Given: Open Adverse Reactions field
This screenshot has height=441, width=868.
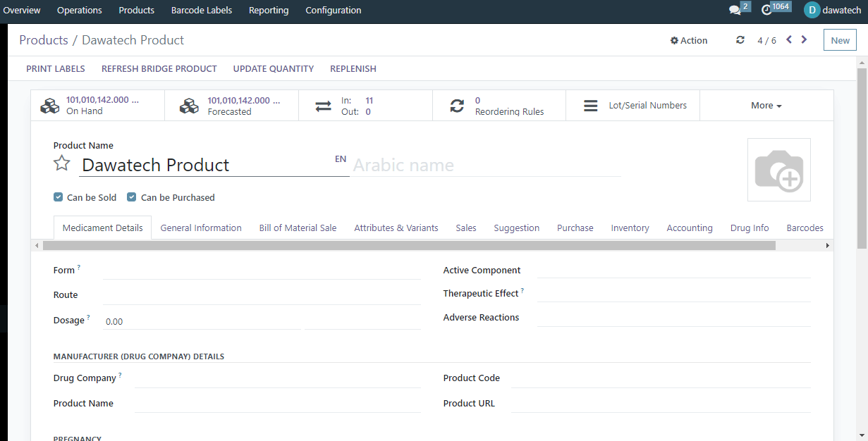Looking at the screenshot, I should 674,318.
